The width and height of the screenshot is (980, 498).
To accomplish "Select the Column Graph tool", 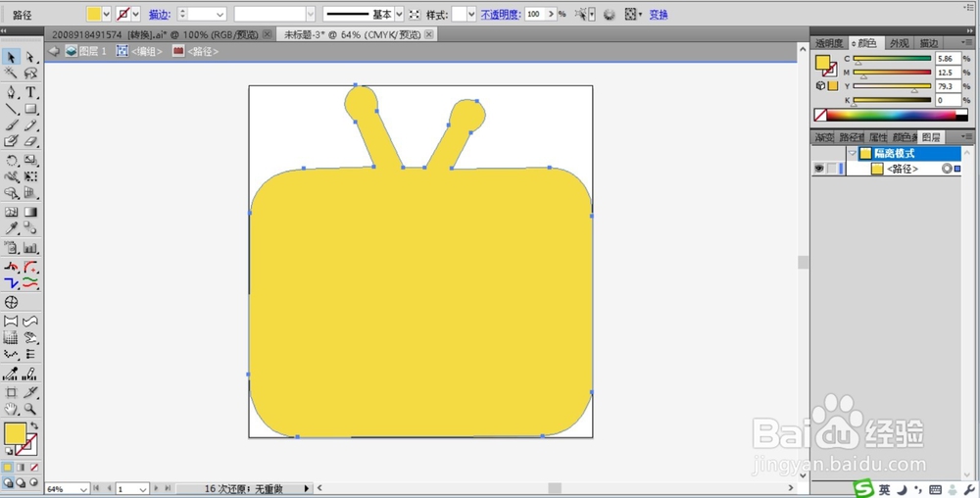I will 30,248.
